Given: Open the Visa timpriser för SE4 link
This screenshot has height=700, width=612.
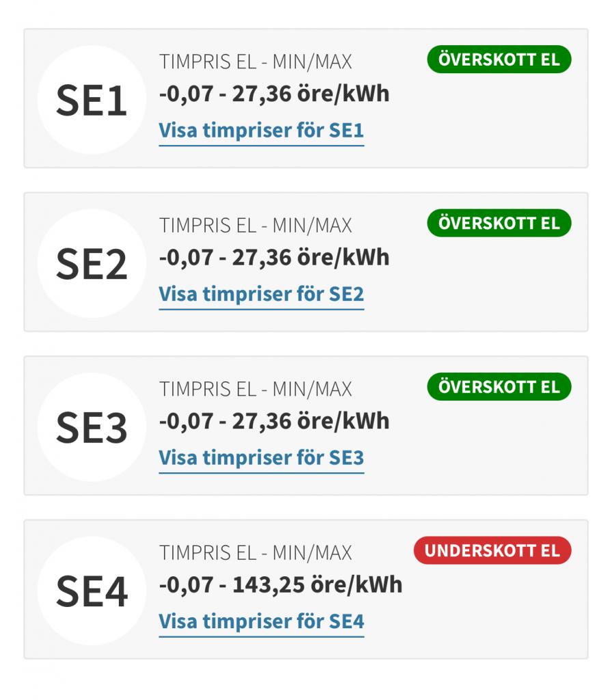Looking at the screenshot, I should [262, 622].
